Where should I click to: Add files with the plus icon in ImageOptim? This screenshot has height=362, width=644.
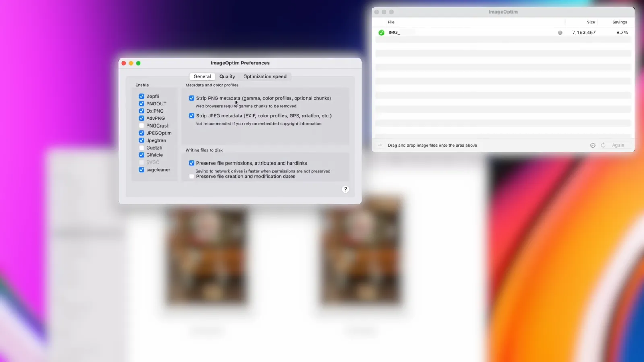point(380,145)
